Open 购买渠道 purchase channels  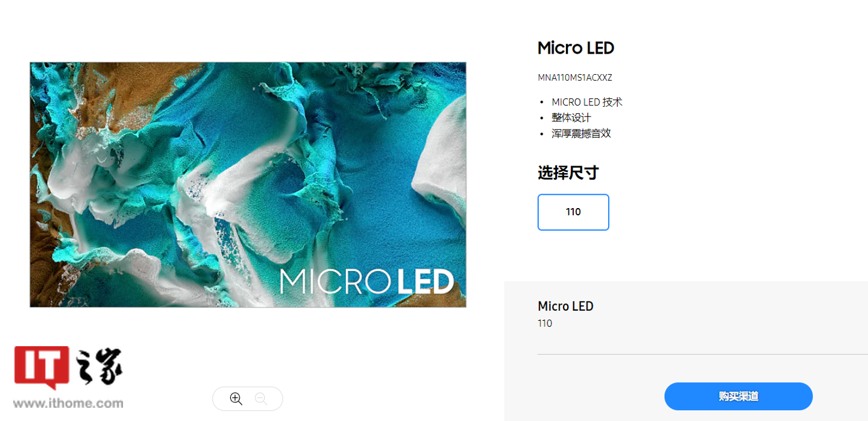(738, 396)
